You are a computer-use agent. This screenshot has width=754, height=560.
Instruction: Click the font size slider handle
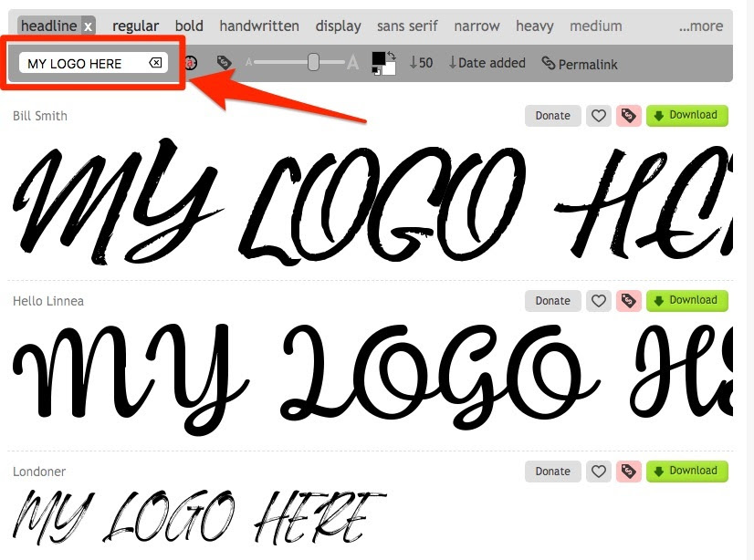[x=313, y=62]
